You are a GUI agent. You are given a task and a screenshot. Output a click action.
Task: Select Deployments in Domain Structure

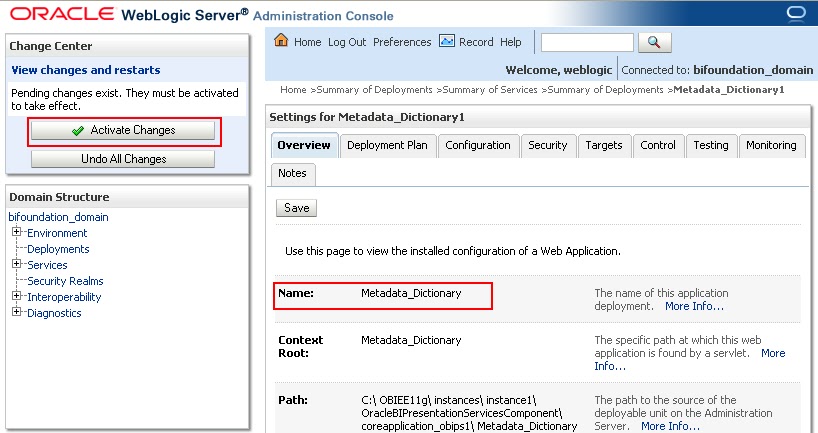pos(58,249)
